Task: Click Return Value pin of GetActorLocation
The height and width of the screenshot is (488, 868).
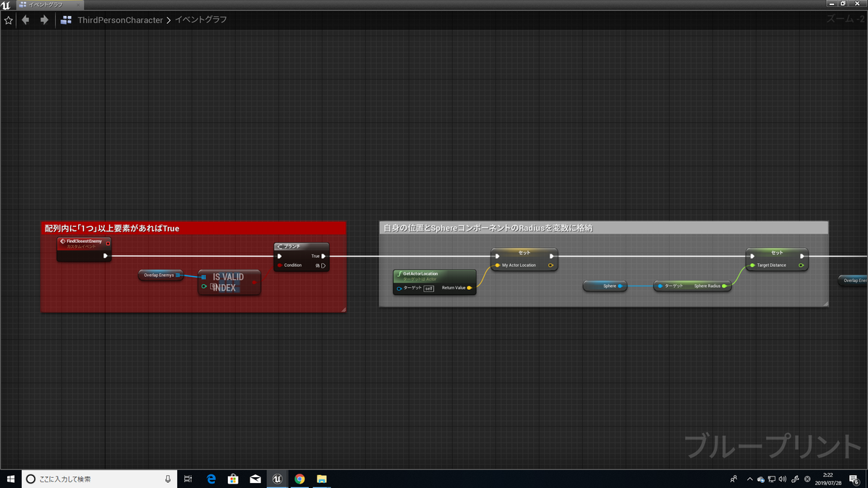Action: click(x=470, y=288)
